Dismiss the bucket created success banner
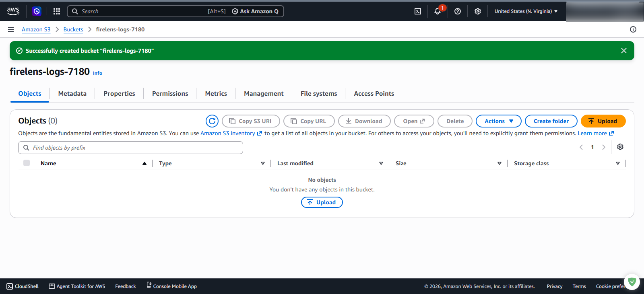The width and height of the screenshot is (644, 294). coord(624,51)
